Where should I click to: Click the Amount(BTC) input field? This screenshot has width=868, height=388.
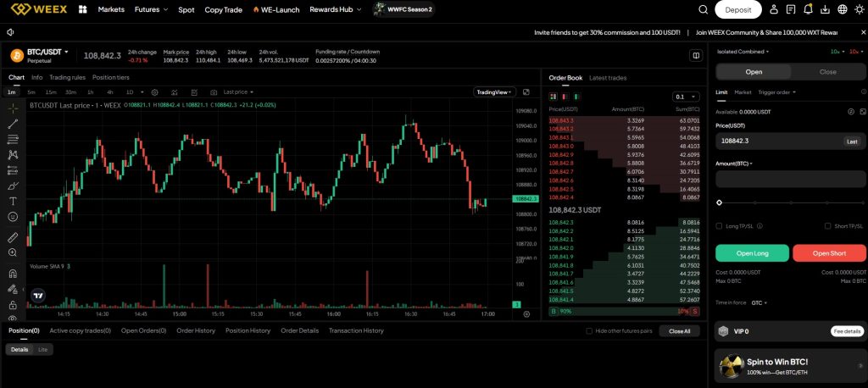[x=791, y=180]
